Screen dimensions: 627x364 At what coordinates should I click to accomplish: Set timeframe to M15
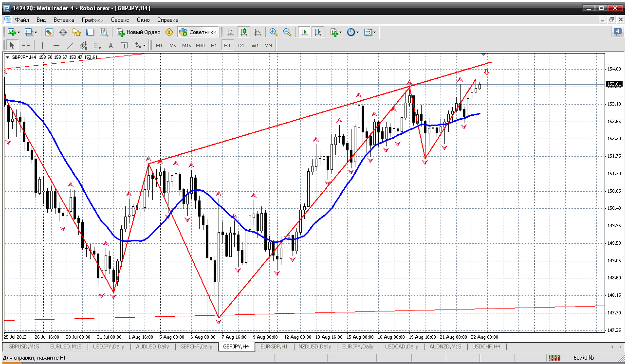click(186, 45)
